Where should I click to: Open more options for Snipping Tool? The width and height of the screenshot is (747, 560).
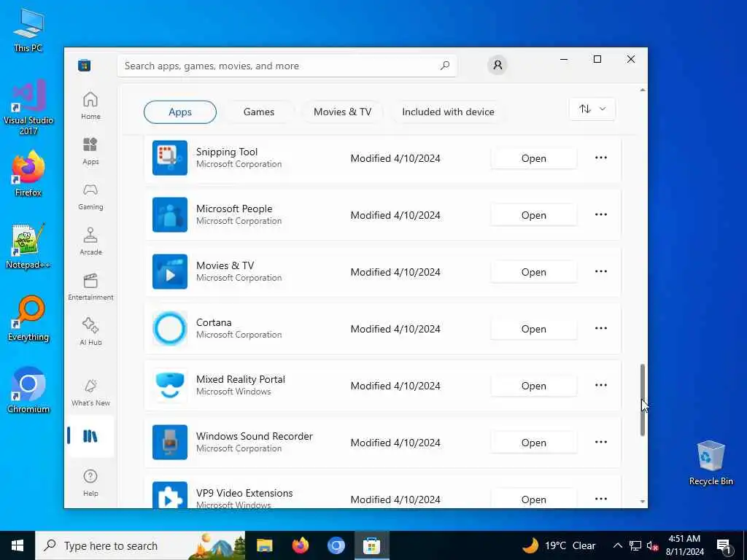601,157
